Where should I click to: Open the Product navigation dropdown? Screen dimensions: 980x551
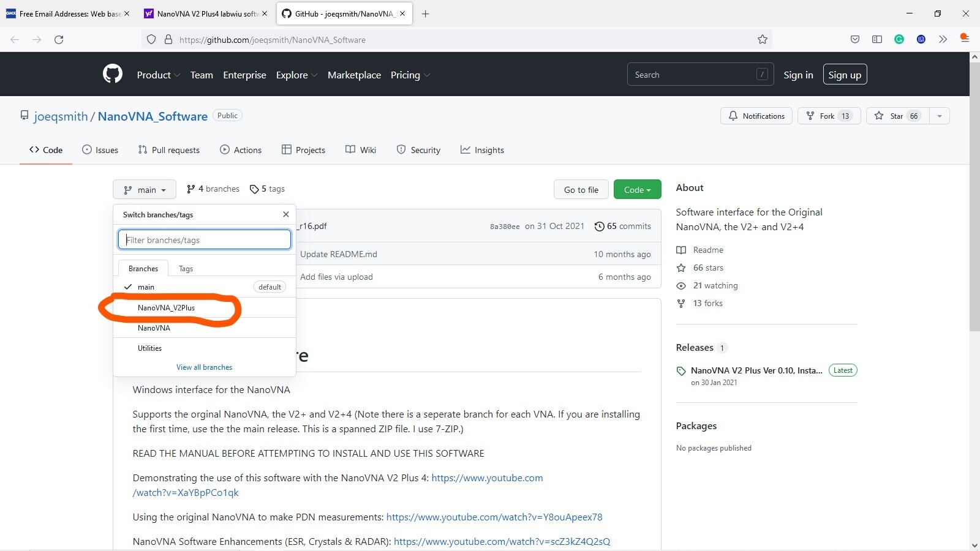point(158,75)
